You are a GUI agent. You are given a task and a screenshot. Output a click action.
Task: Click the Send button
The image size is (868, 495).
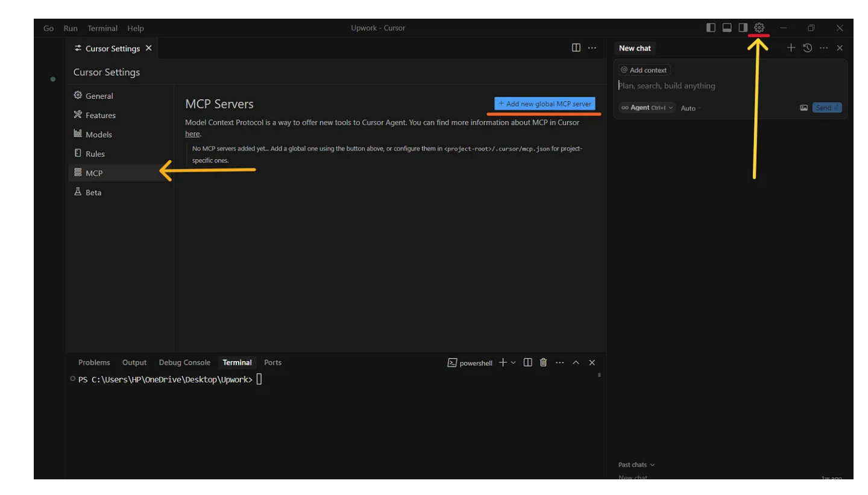[826, 108]
